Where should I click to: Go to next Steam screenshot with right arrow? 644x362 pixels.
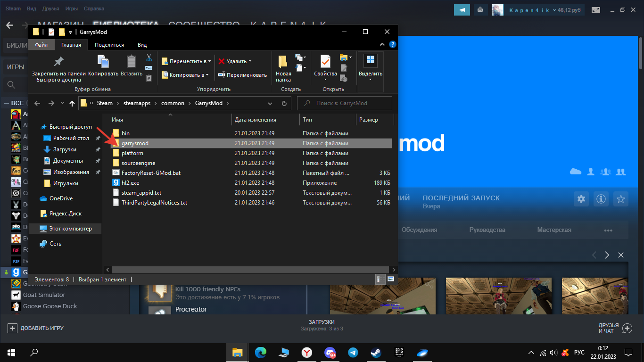coord(607,255)
